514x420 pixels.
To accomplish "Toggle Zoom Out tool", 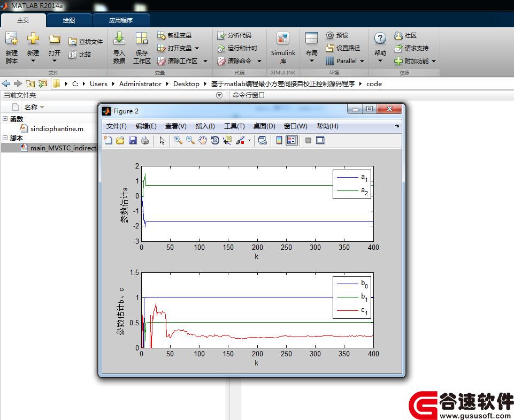I will (190, 140).
